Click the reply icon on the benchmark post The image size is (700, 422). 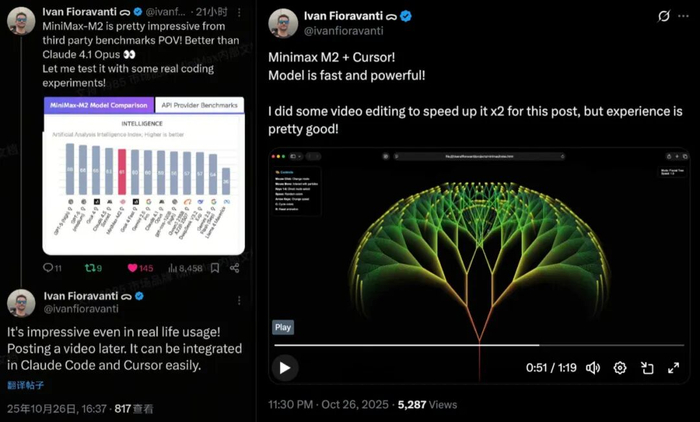[x=48, y=268]
